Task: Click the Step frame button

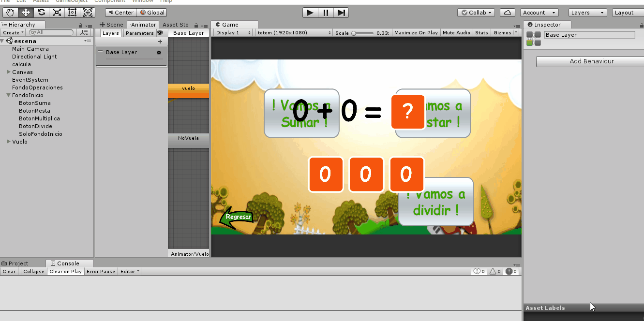Action: pos(341,13)
